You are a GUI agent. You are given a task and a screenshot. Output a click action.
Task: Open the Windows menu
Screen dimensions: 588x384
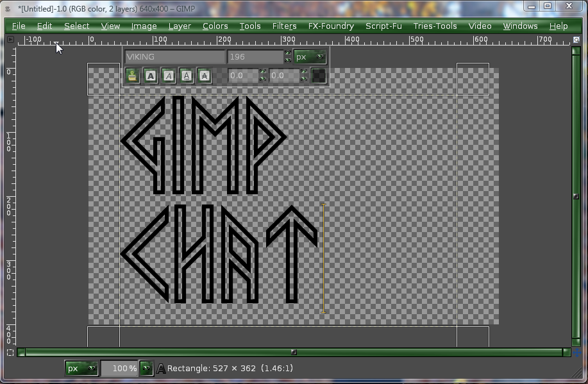pos(520,26)
